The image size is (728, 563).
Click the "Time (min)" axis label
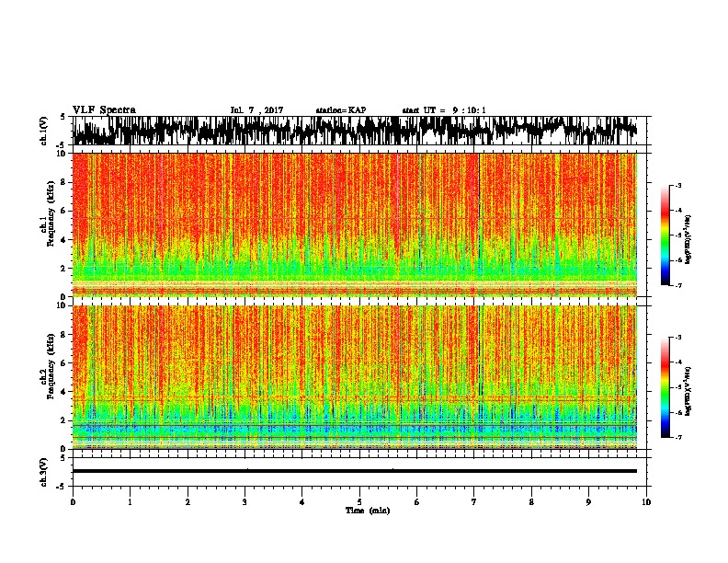368,511
